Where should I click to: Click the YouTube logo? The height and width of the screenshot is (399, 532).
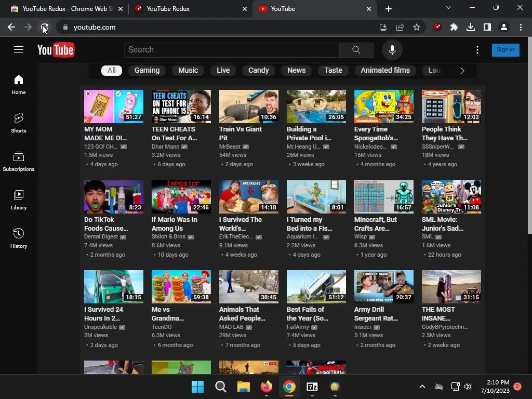point(56,50)
